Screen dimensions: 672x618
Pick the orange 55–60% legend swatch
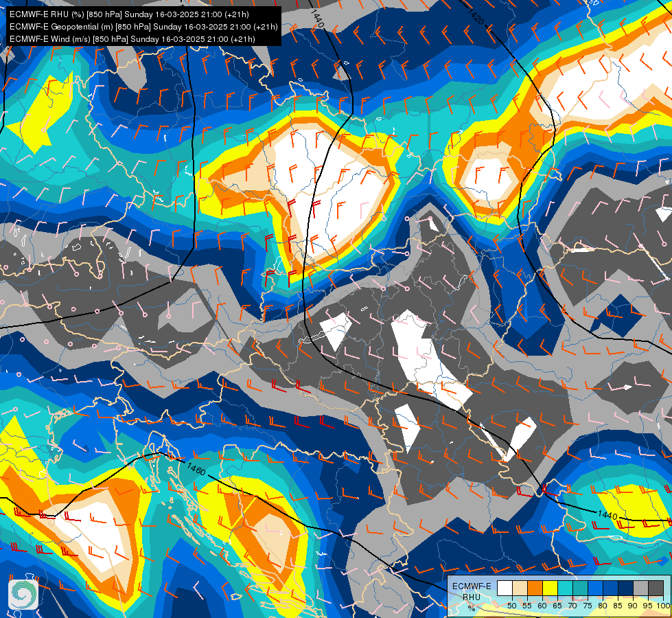pyautogui.click(x=535, y=588)
